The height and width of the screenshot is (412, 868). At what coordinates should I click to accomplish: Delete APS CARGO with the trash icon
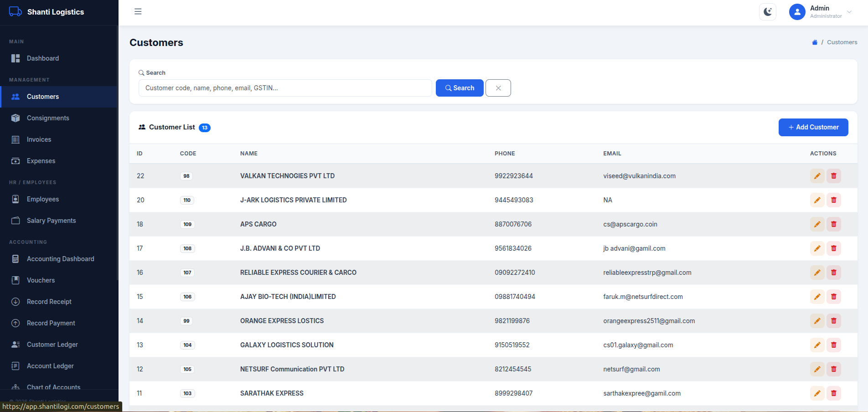click(x=834, y=224)
